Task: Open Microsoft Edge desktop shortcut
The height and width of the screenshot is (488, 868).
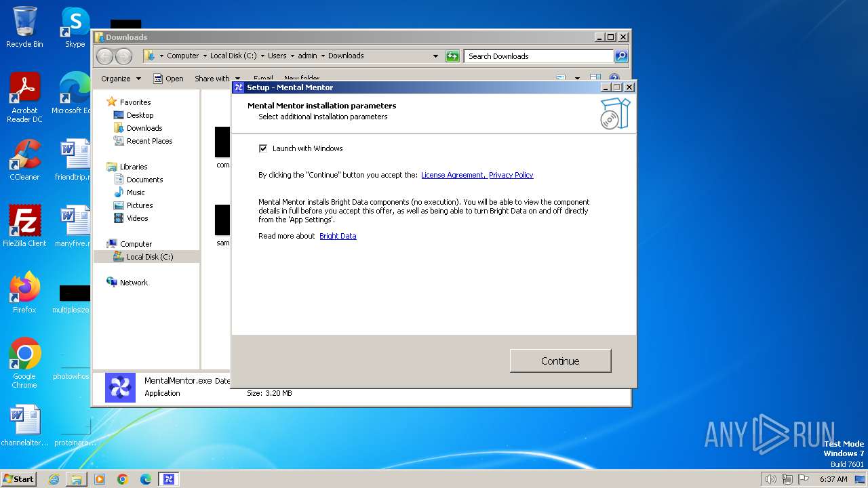Action: pos(73,94)
